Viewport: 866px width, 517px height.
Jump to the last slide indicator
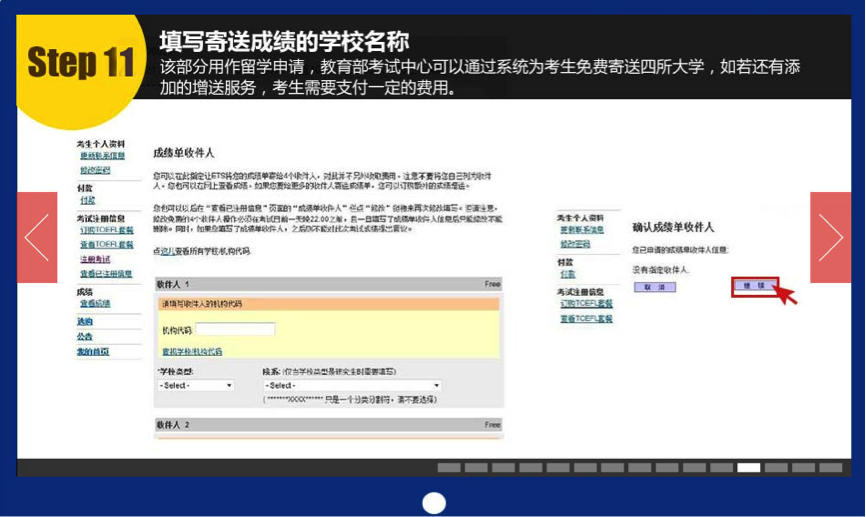pos(830,468)
